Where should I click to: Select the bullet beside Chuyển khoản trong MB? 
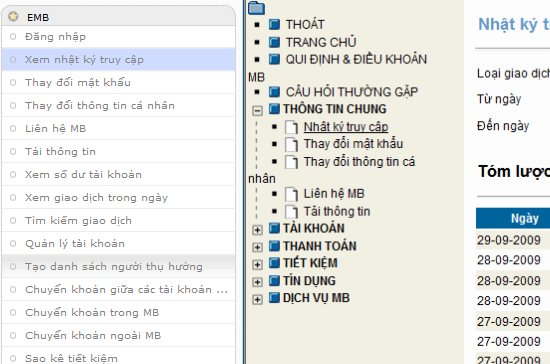(13, 312)
